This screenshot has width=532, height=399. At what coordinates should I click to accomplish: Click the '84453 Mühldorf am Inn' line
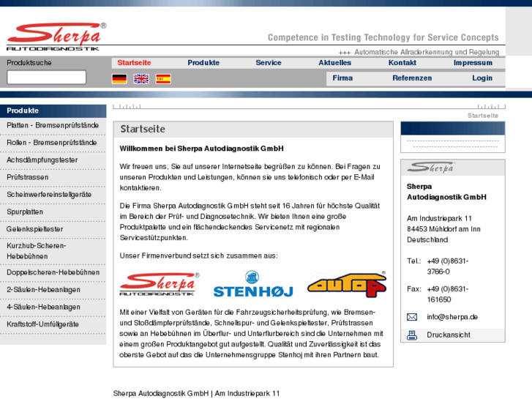[x=443, y=229]
